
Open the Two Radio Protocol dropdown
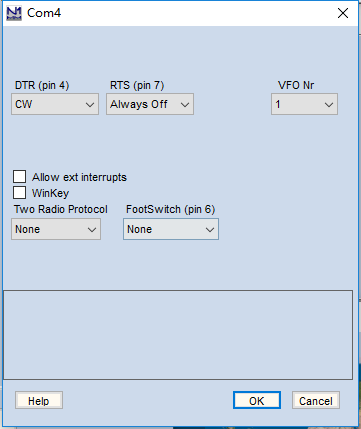(56, 229)
